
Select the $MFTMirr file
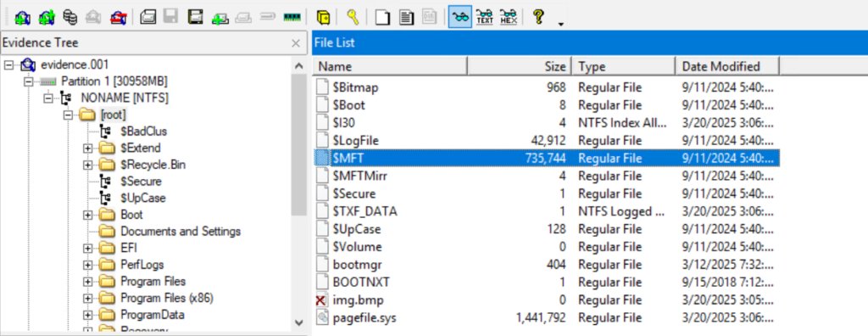click(x=547, y=176)
